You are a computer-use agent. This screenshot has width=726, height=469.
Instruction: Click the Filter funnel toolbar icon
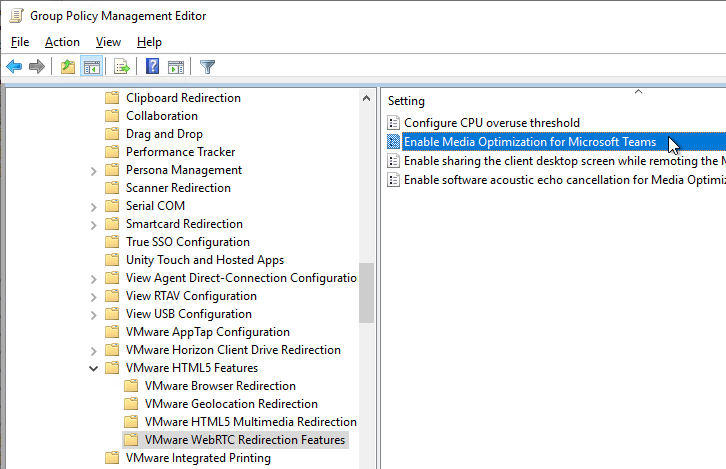pos(207,67)
